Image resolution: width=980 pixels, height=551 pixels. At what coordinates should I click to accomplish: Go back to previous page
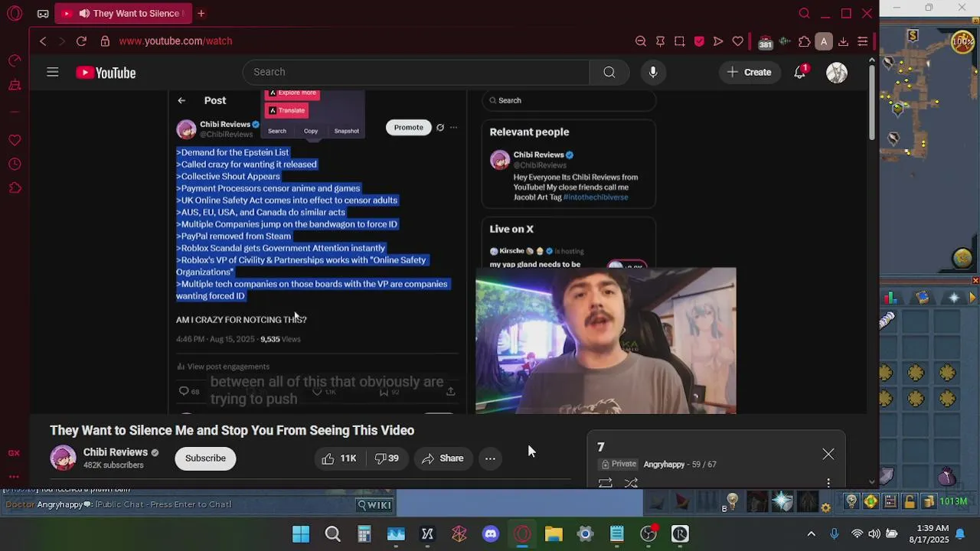[43, 41]
